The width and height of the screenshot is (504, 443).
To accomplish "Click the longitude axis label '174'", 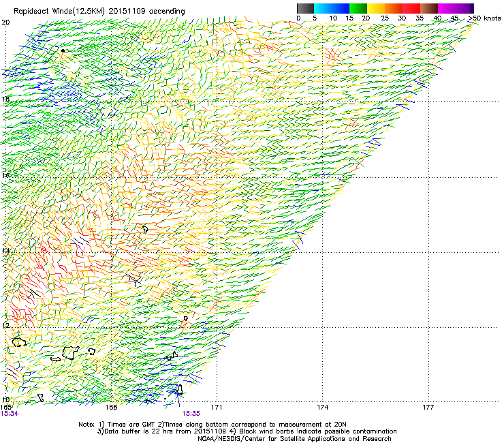I will pos(322,408).
